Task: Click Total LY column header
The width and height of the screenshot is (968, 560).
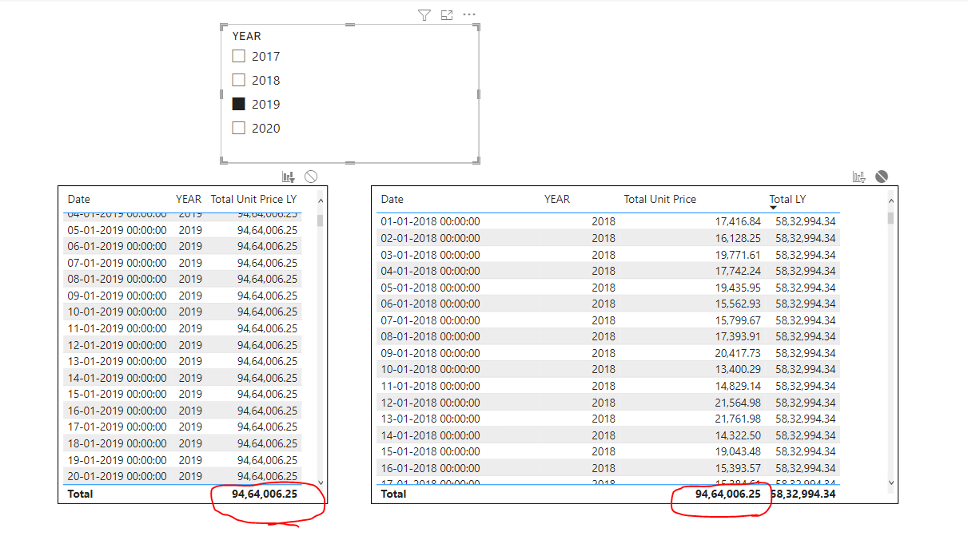Action: point(787,199)
